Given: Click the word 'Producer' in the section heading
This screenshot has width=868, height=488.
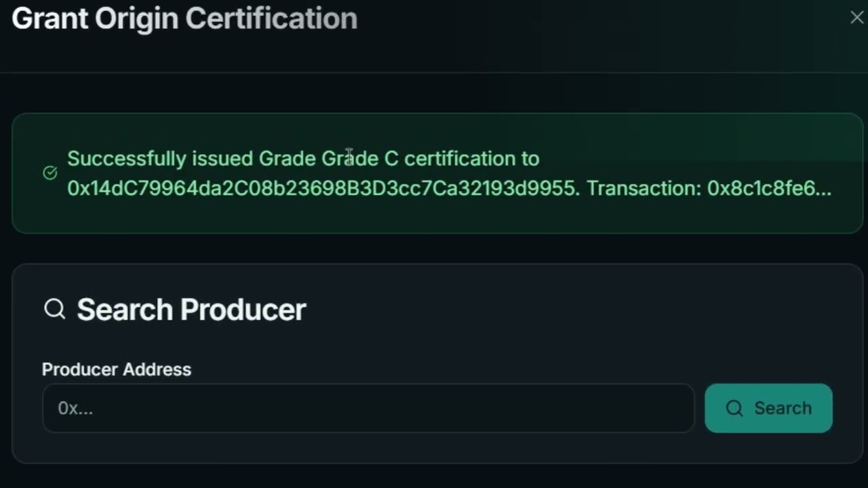Looking at the screenshot, I should [243, 310].
